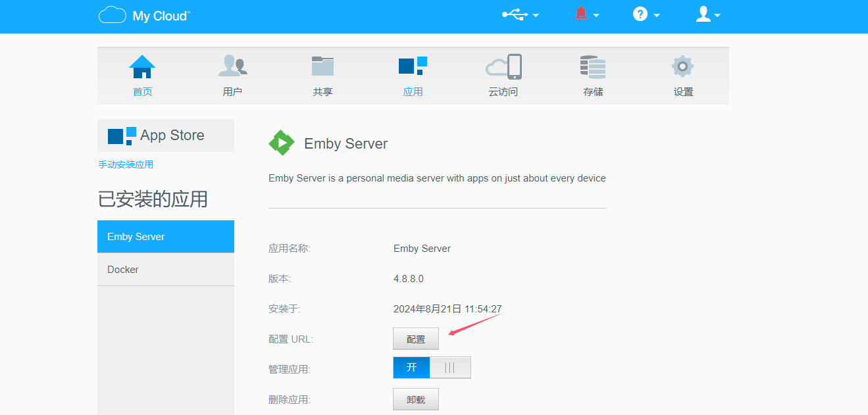Image resolution: width=868 pixels, height=415 pixels.
Task: Select the 用户 tab label
Action: (x=232, y=92)
